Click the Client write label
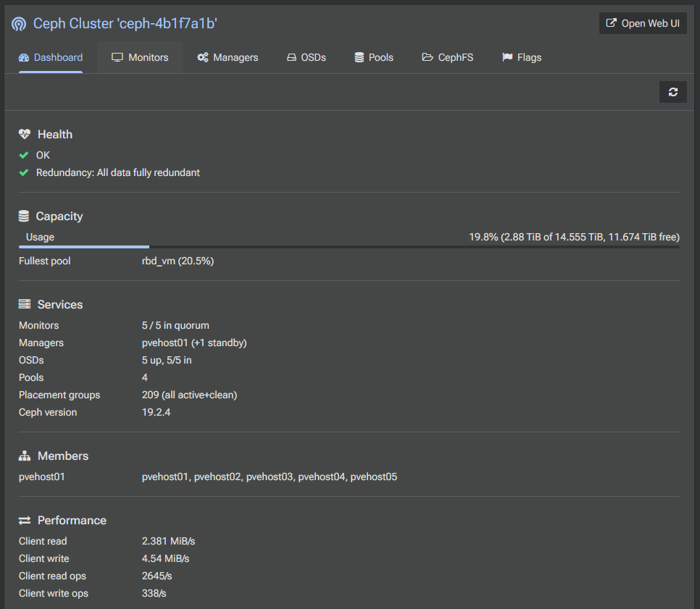The image size is (700, 609). tap(43, 558)
